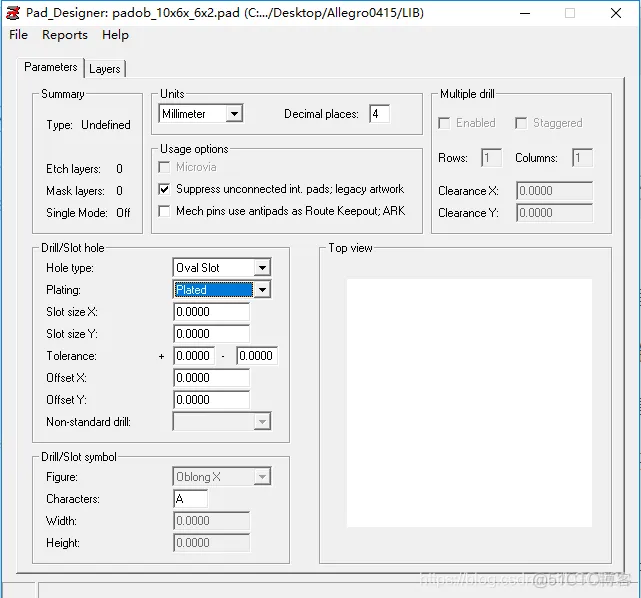Click the Rows input field

tap(491, 158)
